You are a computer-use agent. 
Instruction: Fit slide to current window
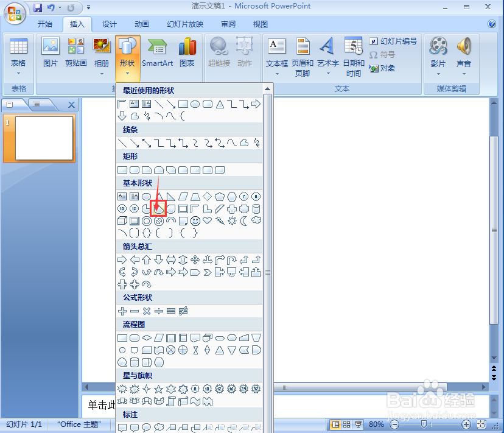point(481,424)
